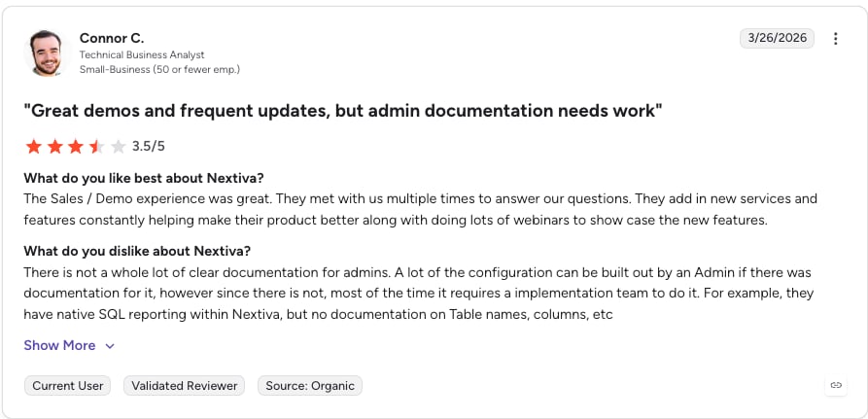Click the "What do you dislike about Nextiva?" heading
The height and width of the screenshot is (419, 868).
point(137,251)
